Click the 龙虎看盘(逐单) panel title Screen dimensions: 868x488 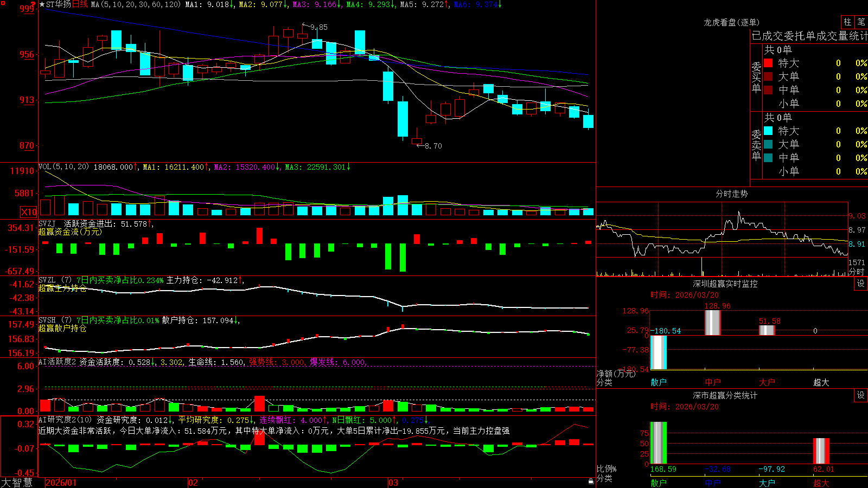[732, 22]
